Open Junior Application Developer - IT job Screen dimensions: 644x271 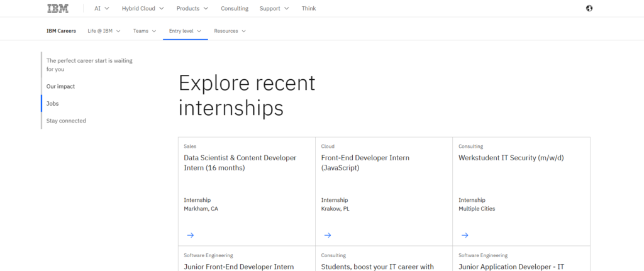[x=511, y=267]
